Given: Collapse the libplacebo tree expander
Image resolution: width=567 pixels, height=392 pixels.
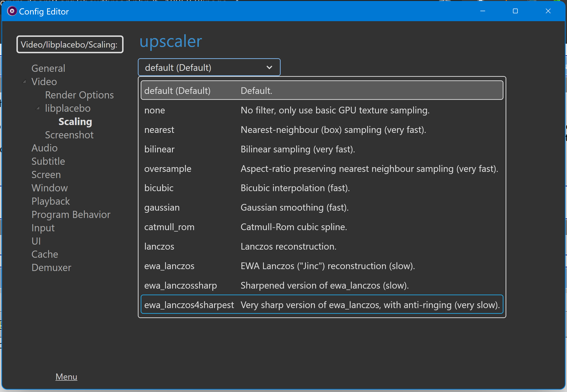Looking at the screenshot, I should (x=38, y=108).
